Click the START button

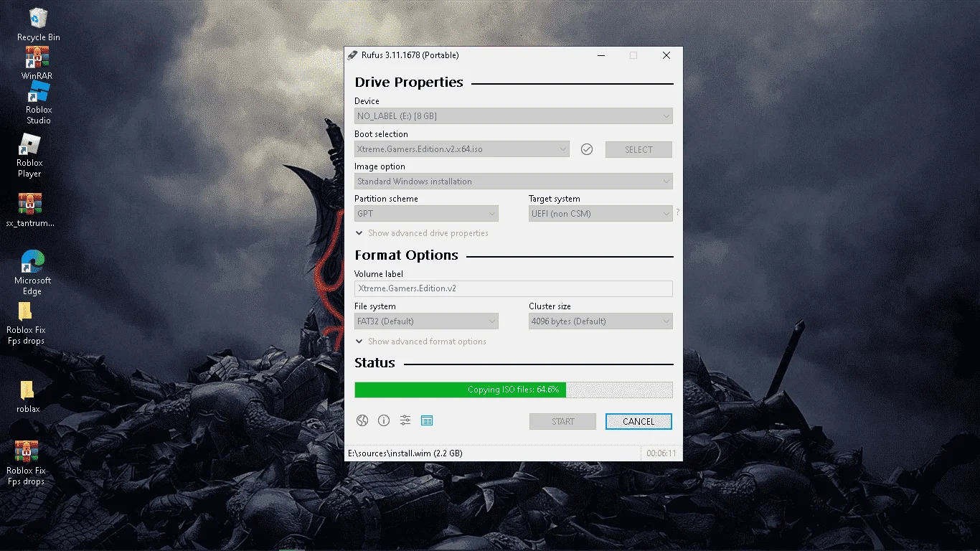pyautogui.click(x=562, y=421)
